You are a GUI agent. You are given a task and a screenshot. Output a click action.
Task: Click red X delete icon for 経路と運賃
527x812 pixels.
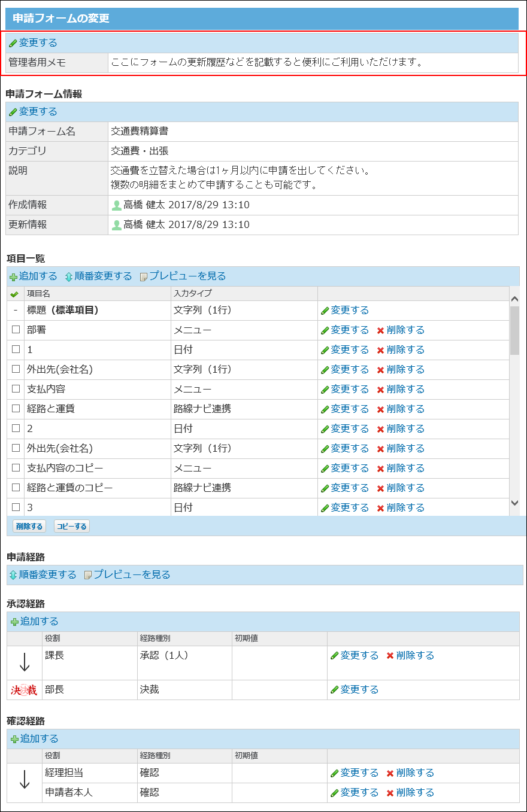click(x=380, y=409)
